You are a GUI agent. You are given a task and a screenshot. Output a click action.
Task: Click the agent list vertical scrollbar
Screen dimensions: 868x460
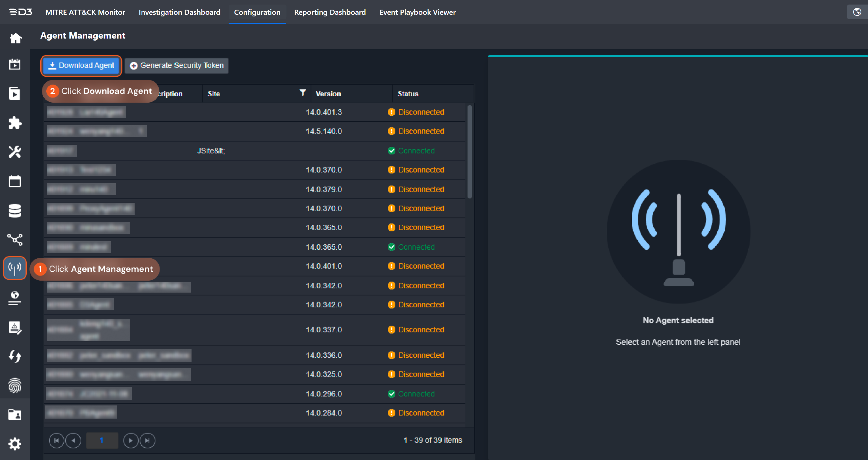pos(470,152)
